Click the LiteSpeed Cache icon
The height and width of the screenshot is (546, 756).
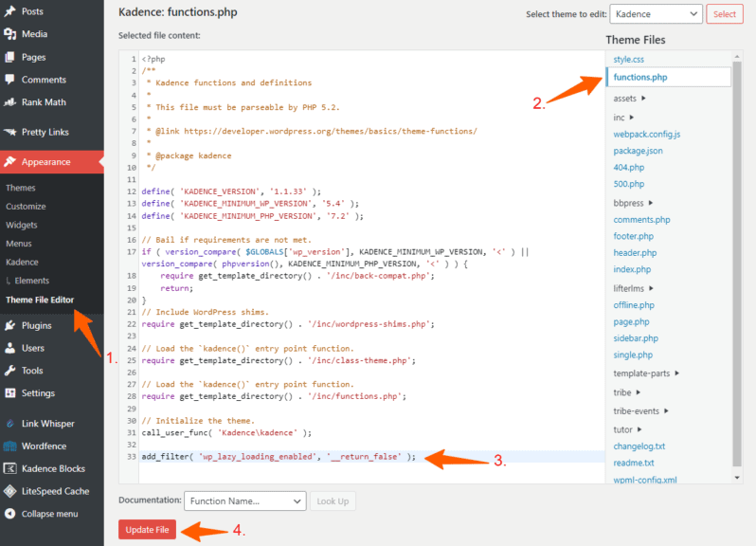[x=10, y=491]
